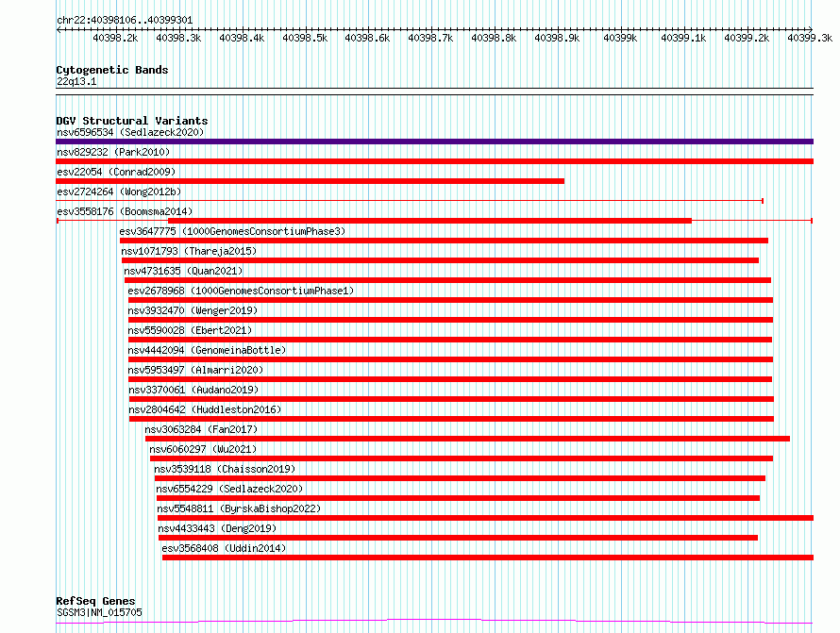Click the 40398.7k ruler label
The width and height of the screenshot is (840, 633).
click(430, 38)
